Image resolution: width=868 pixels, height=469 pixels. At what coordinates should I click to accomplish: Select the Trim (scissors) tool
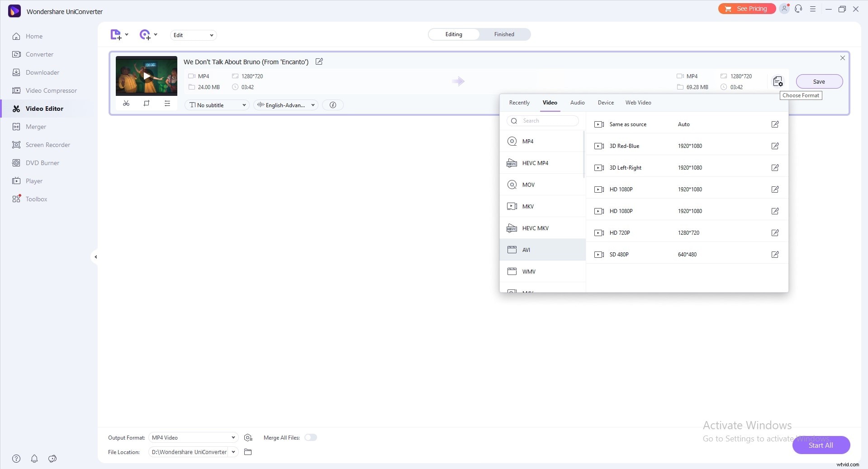coord(127,104)
